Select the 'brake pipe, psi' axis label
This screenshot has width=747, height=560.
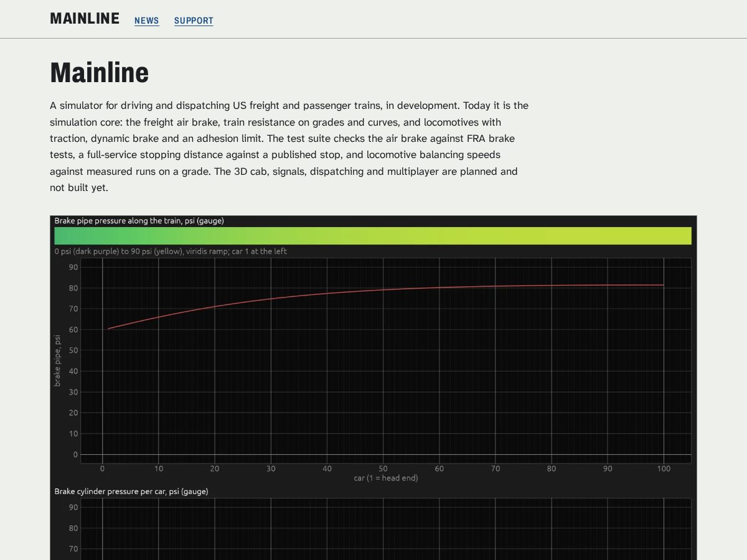(57, 361)
